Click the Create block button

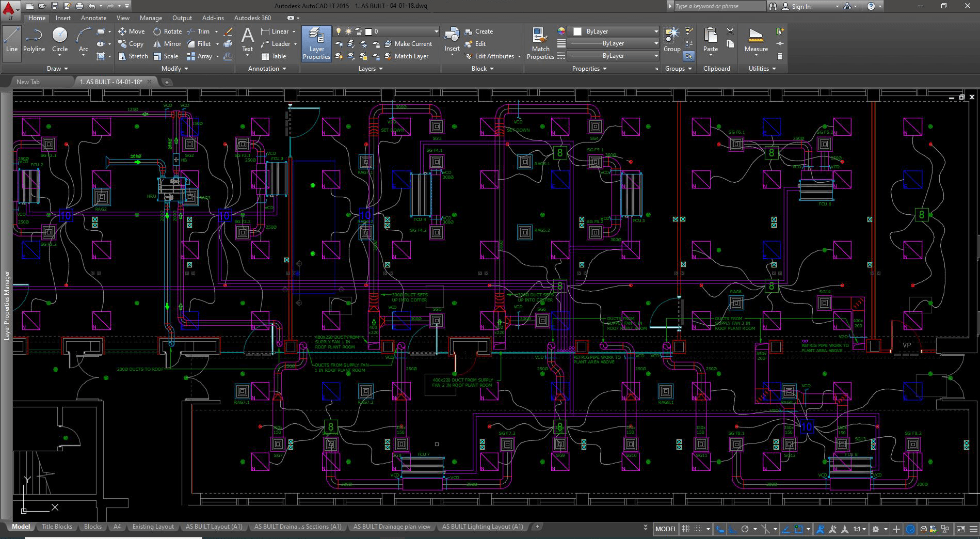point(479,31)
